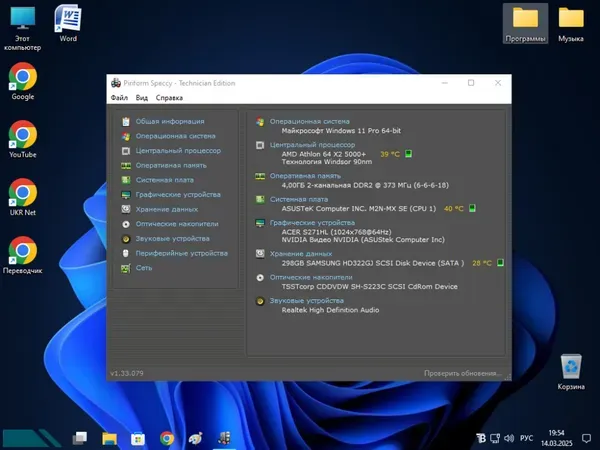The width and height of the screenshot is (600, 450).
Task: Select the Графические устройства sidebar icon
Action: coord(126,195)
